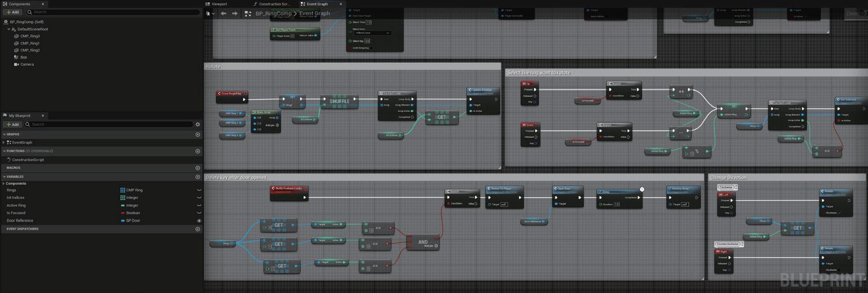The width and height of the screenshot is (868, 293).
Task: Toggle visibility eye for Rings variable
Action: (199, 190)
